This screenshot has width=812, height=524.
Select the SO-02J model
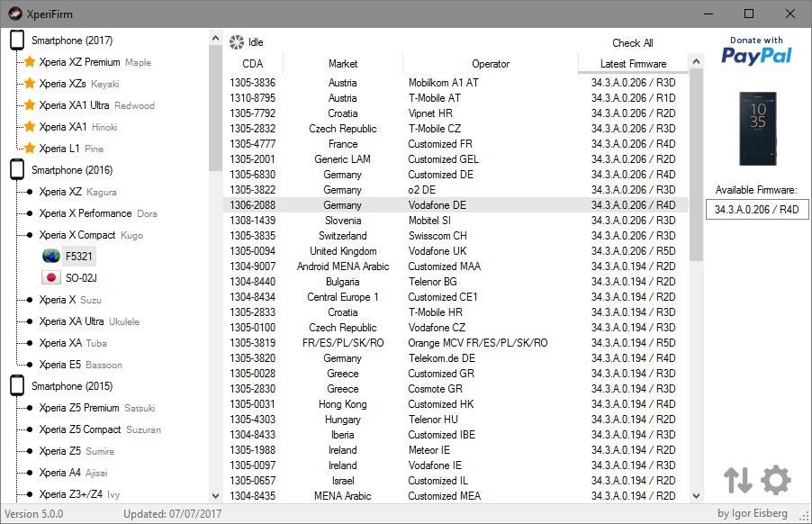tap(81, 278)
